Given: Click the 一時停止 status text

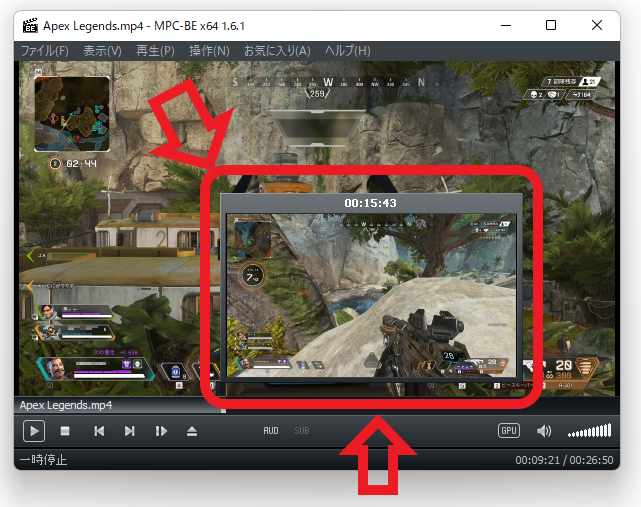Looking at the screenshot, I should [x=43, y=460].
